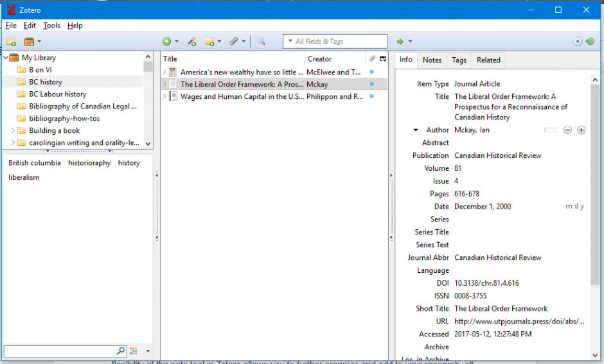Select the Info tab

[405, 60]
